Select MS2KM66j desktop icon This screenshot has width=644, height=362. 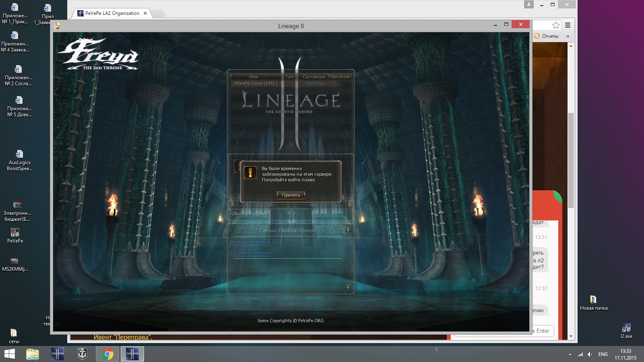click(15, 264)
